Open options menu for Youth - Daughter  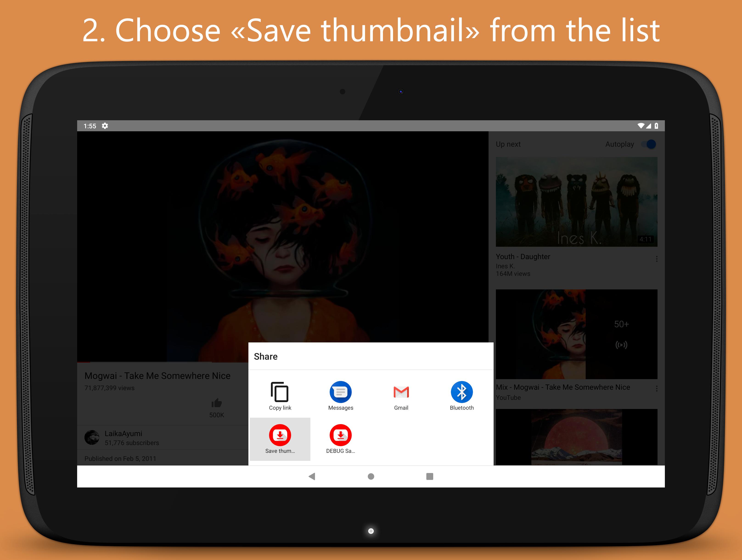click(656, 259)
